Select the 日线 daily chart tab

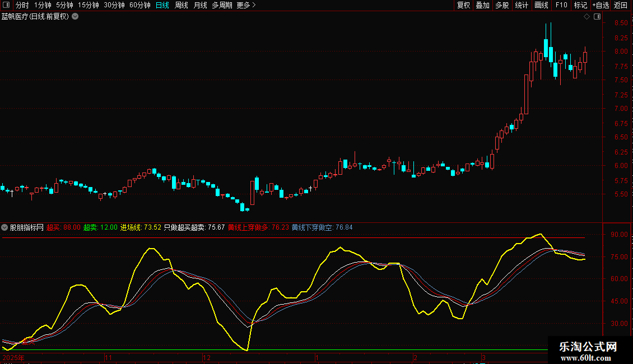(162, 5)
